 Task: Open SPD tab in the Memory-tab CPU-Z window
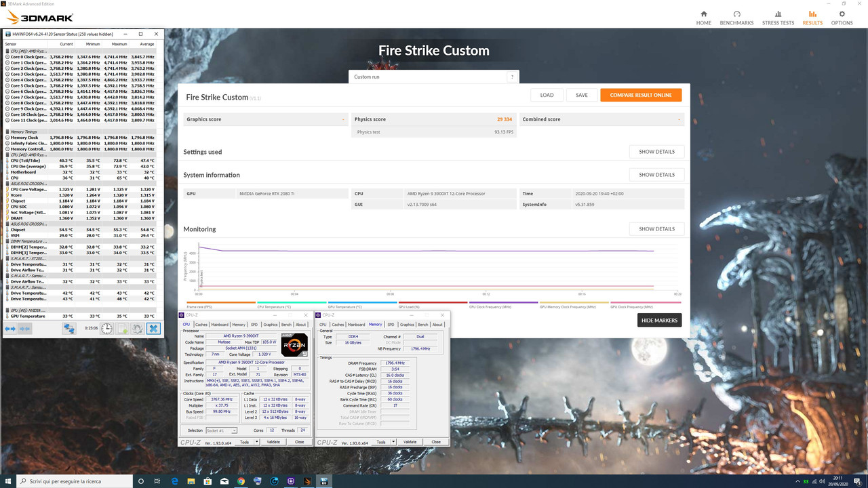[x=391, y=325]
